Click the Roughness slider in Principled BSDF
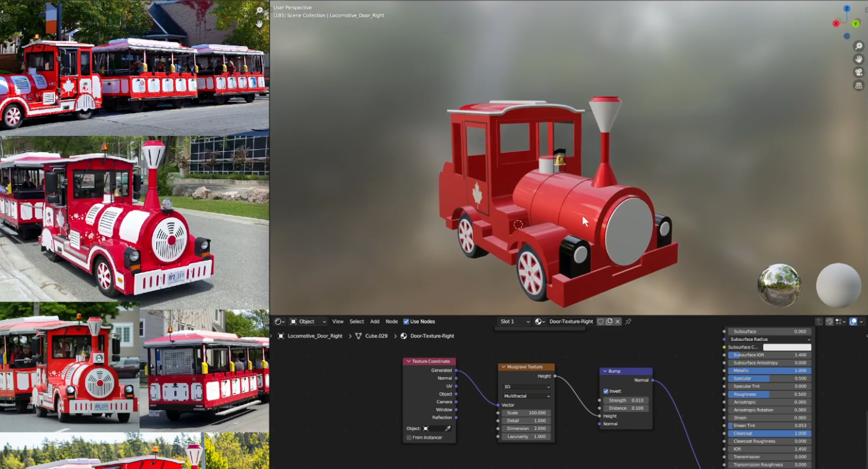This screenshot has height=469, width=868. (x=770, y=394)
